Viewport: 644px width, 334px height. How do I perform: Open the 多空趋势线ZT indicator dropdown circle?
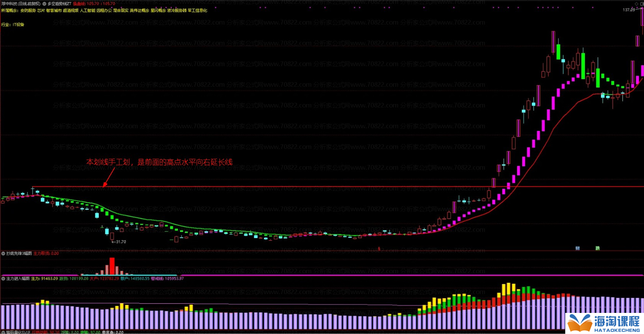click(x=45, y=4)
